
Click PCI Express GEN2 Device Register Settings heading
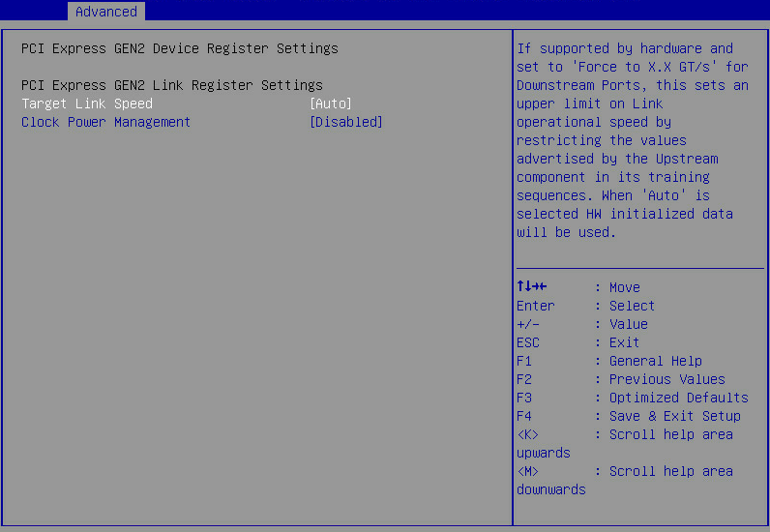(180, 48)
